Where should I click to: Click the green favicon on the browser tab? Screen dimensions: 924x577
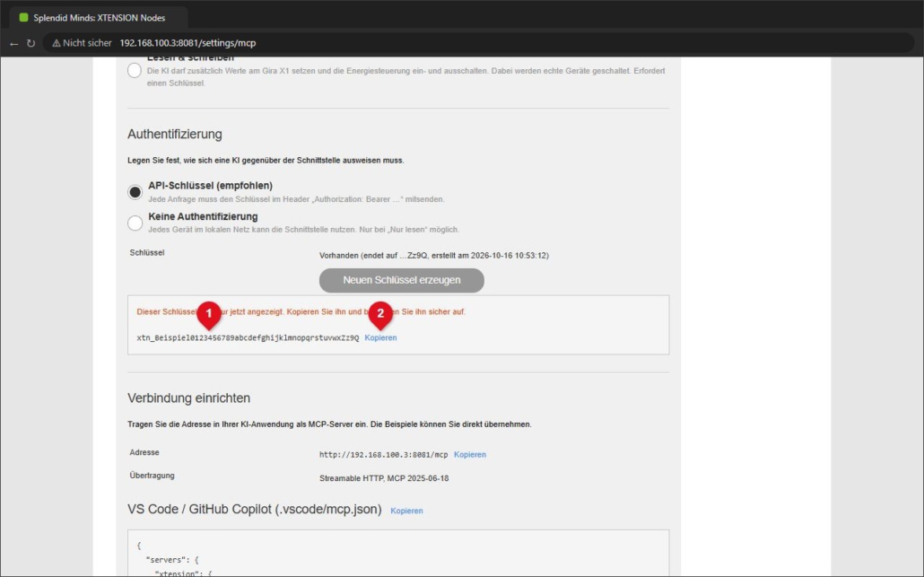(23, 18)
